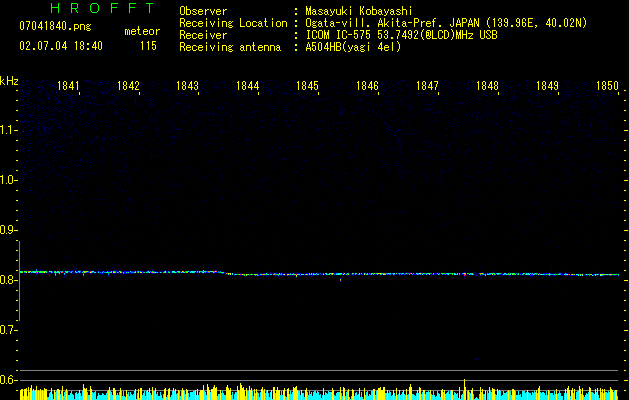Click the 1.0 kHz axis label
Screen dimensions: 629x400
coord(7,180)
